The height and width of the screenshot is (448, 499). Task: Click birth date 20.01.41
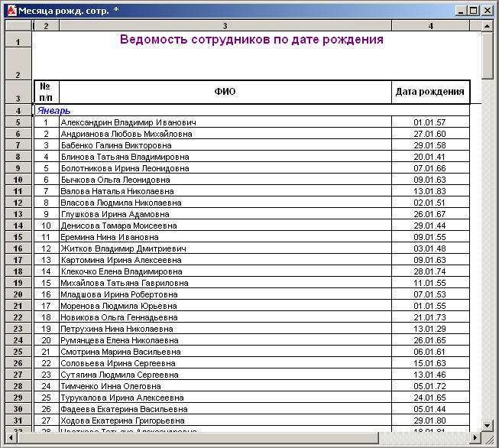pos(429,157)
